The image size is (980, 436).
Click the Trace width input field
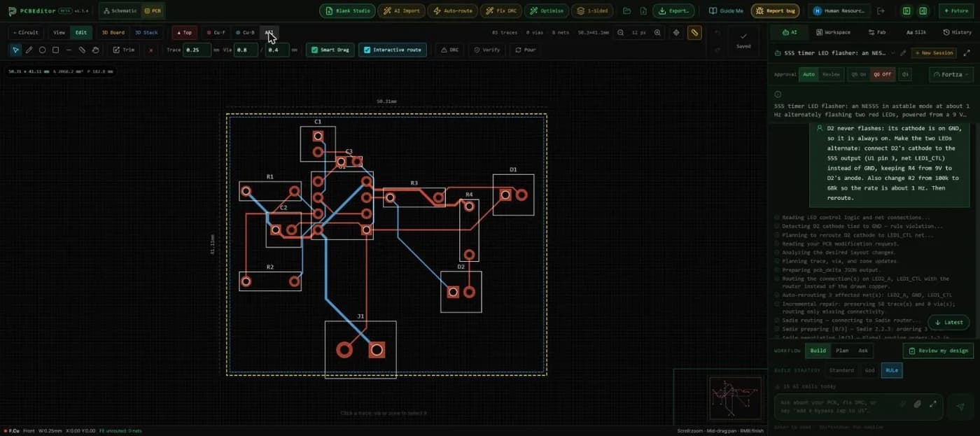197,50
